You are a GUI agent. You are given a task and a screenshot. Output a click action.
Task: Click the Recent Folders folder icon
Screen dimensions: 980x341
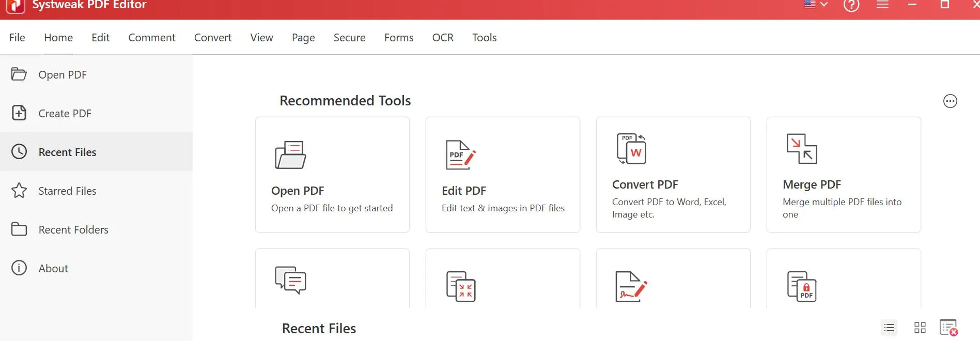click(19, 229)
